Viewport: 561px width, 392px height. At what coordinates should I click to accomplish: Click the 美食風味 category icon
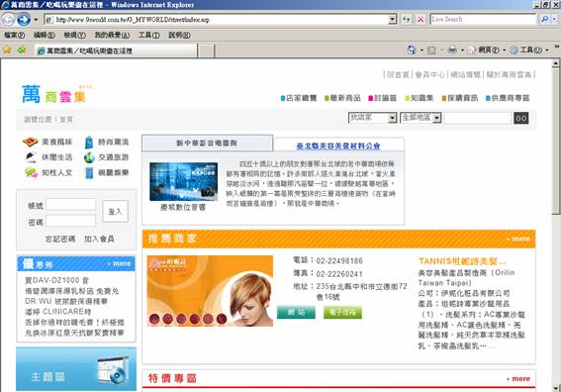click(30, 142)
